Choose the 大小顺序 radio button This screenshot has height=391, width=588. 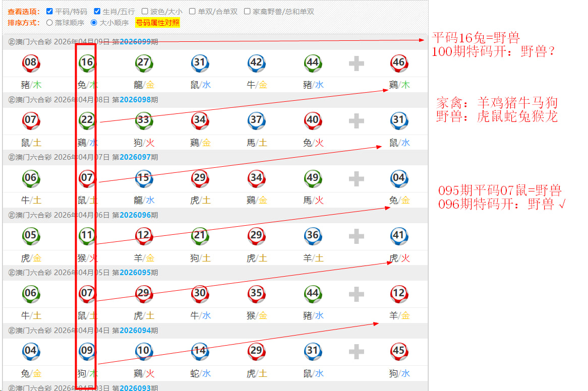point(94,23)
